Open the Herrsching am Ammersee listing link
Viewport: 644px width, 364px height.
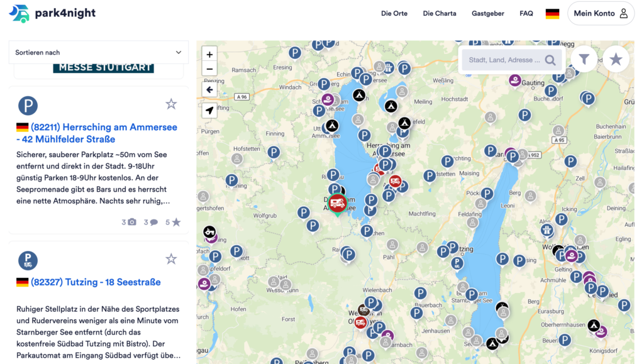(97, 133)
